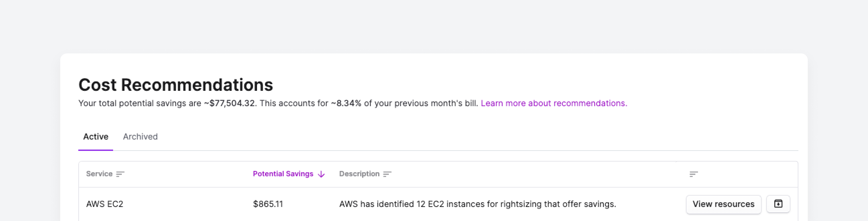
Task: Click the filter lines icon above View resources
Action: click(693, 174)
